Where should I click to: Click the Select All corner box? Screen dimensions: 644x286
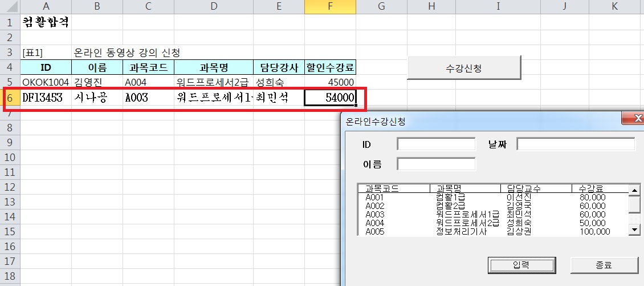pyautogui.click(x=10, y=7)
